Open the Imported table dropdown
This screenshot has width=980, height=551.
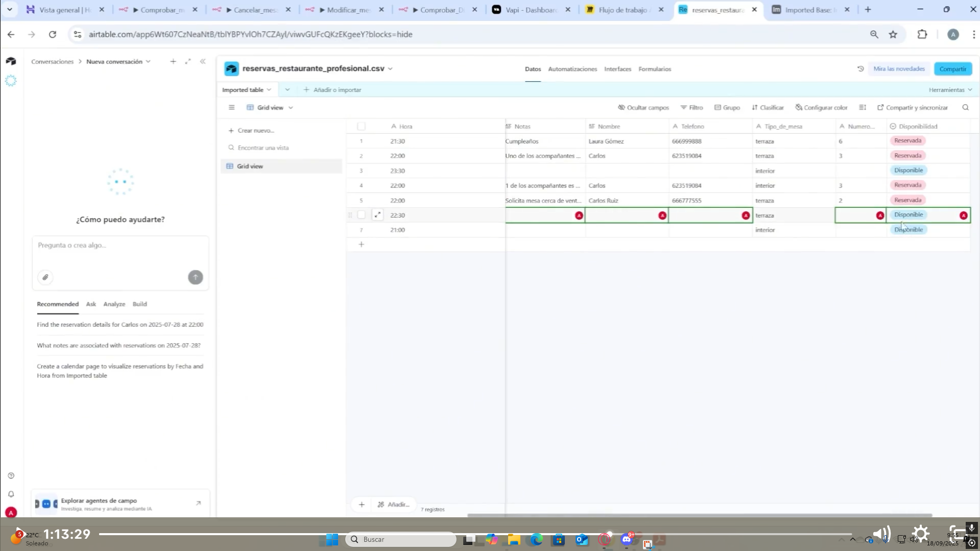point(247,90)
